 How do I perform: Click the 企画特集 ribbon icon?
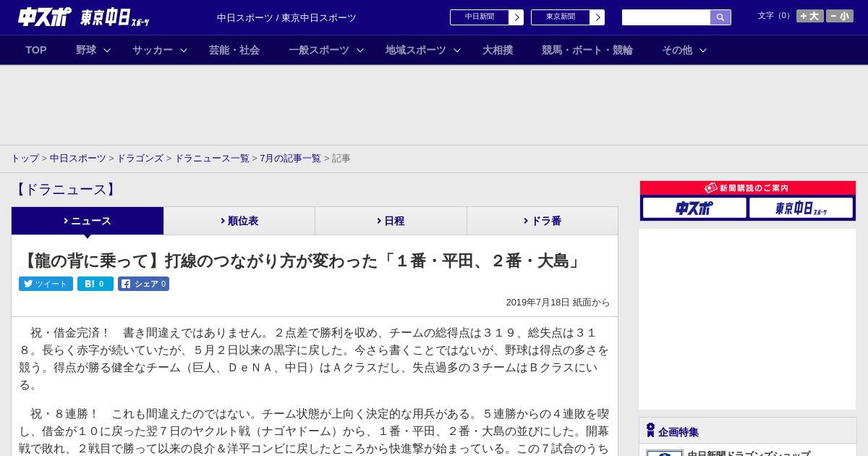coord(650,430)
